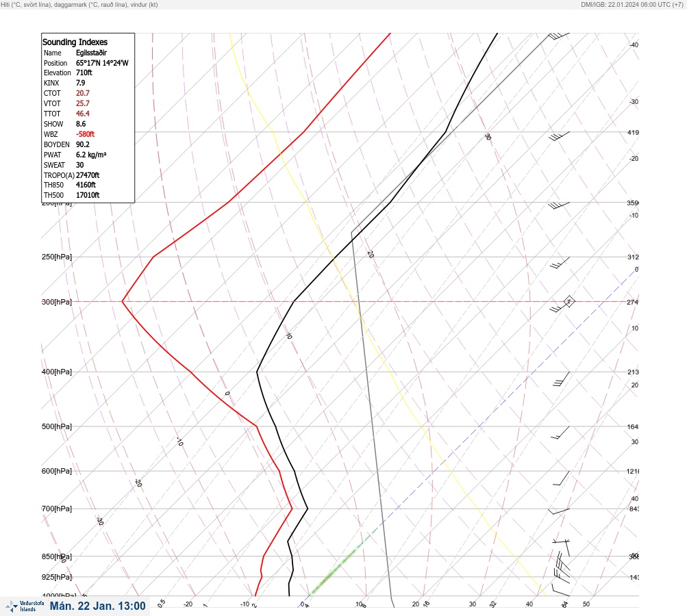Click the Vedurstofa Islands logo
Viewport: 687px width, 616px height.
click(25, 606)
